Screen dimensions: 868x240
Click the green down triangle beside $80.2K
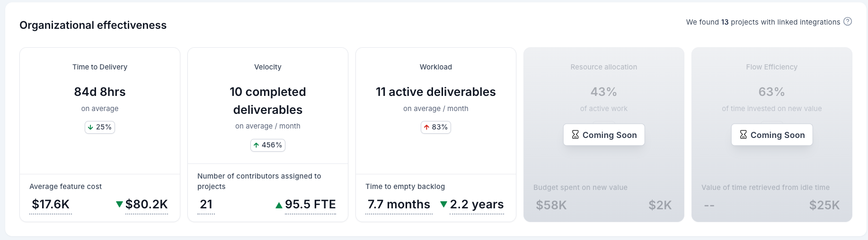point(119,204)
